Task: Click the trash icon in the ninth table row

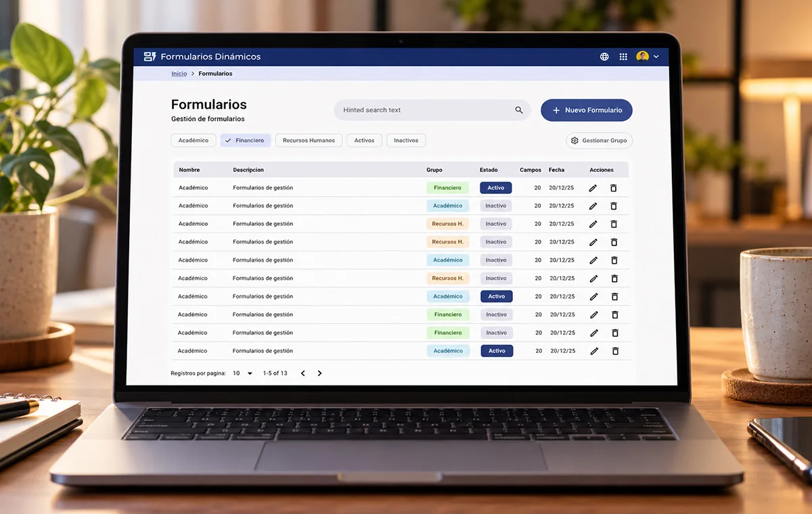Action: [x=615, y=333]
